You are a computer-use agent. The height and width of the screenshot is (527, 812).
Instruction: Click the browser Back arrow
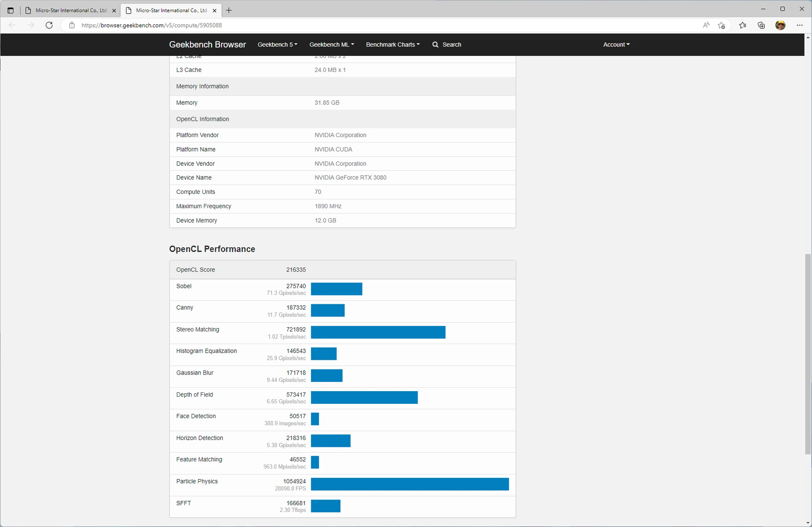[x=12, y=25]
